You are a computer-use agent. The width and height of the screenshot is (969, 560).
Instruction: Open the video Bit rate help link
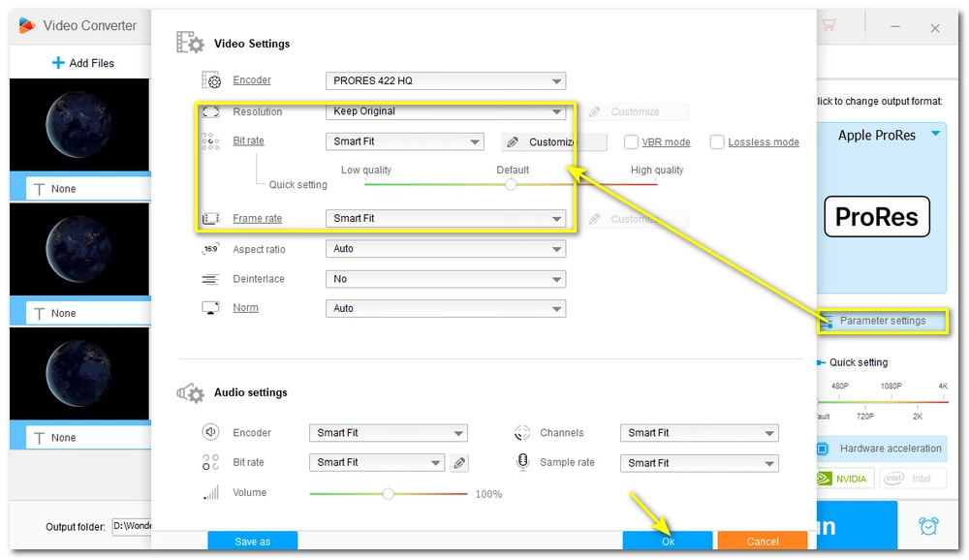tap(248, 140)
